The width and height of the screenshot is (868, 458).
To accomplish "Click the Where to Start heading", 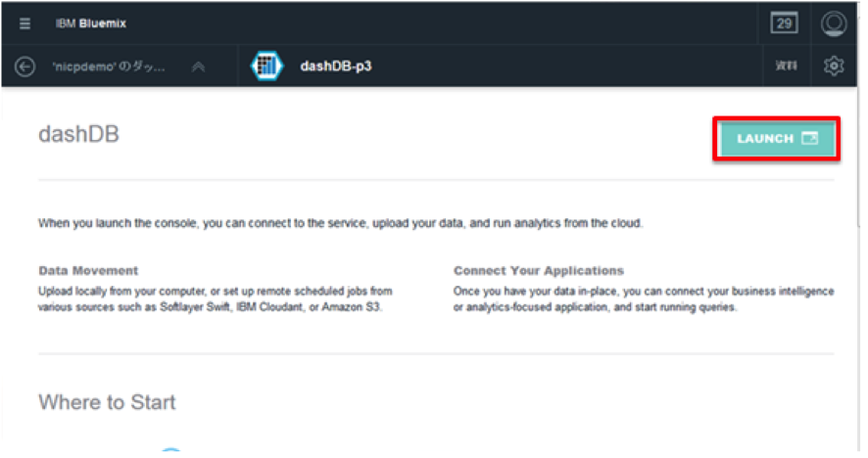I will [107, 402].
